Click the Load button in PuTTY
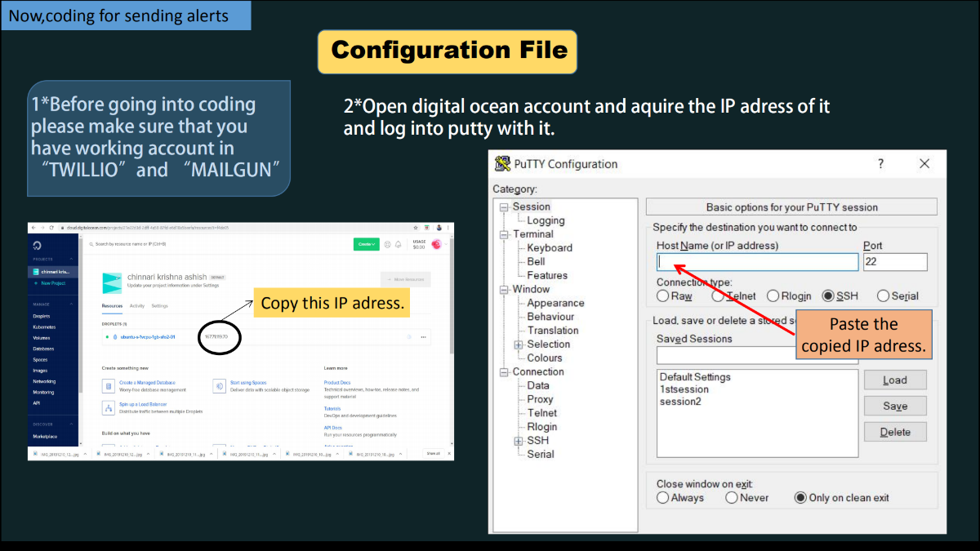 [x=895, y=380]
